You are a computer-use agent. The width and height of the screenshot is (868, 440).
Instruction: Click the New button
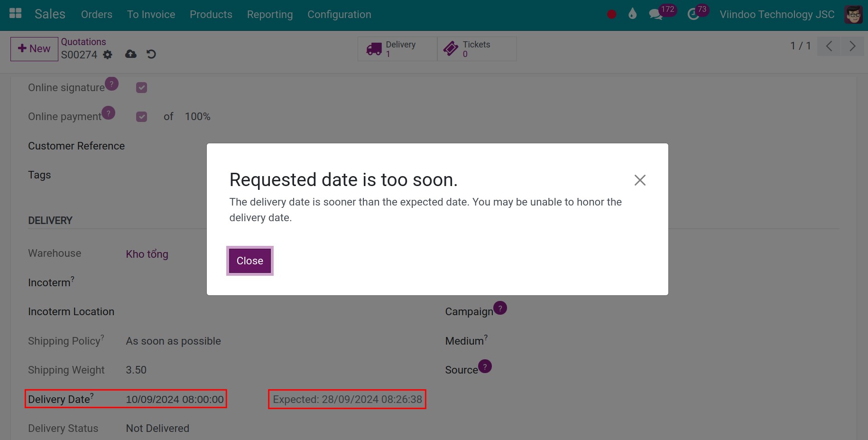pos(34,49)
